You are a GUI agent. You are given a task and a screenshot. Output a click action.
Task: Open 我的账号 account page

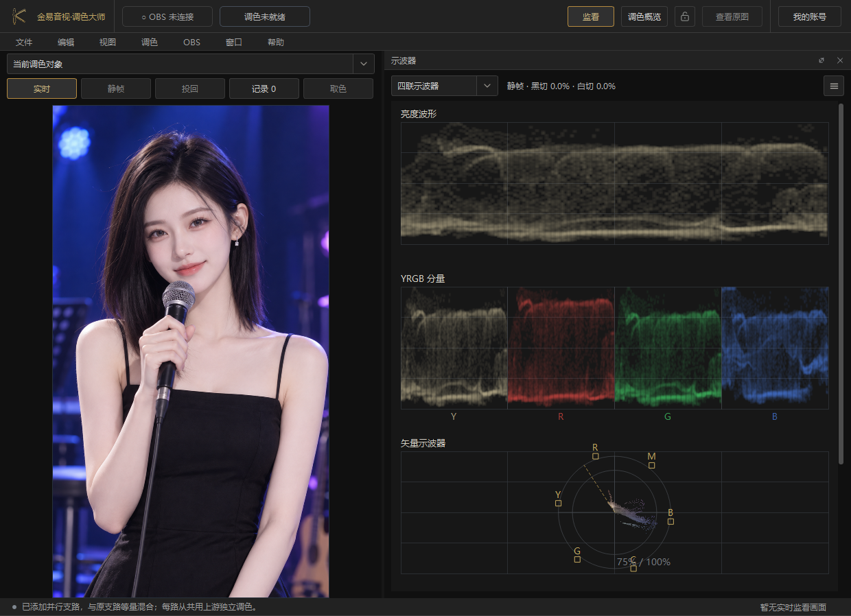point(810,16)
